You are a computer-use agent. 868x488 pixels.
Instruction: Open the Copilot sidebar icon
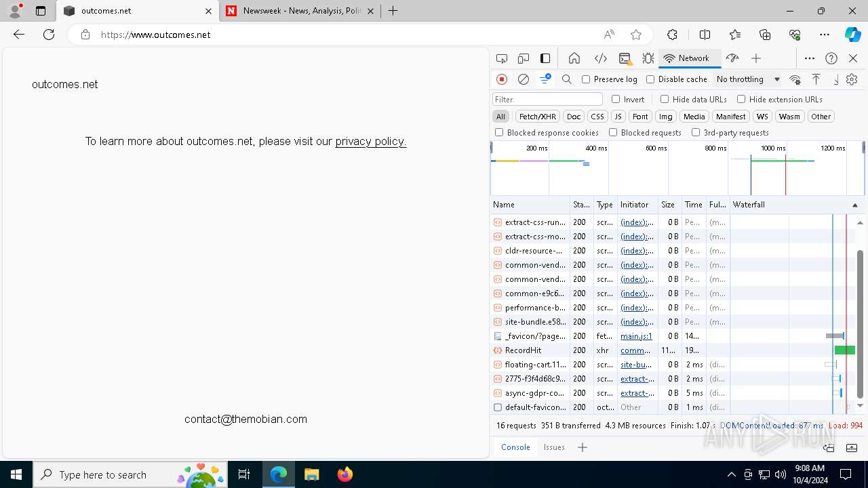click(x=852, y=35)
